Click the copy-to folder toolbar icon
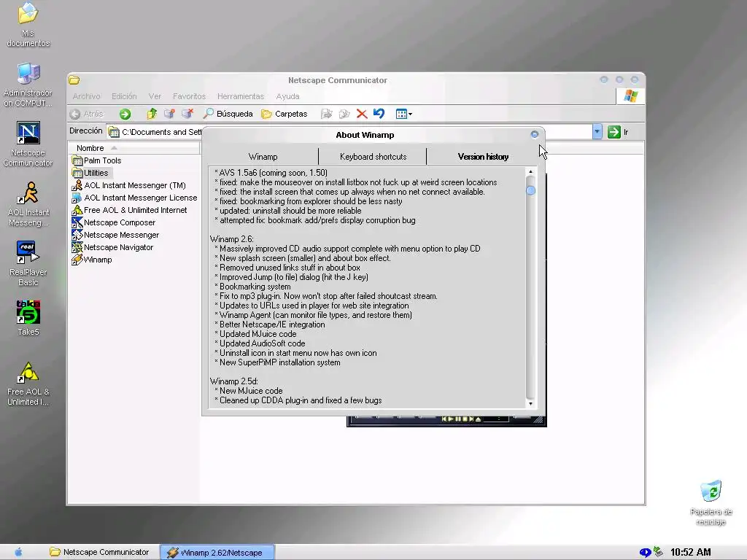Screen dimensions: 747x560 coord(344,114)
